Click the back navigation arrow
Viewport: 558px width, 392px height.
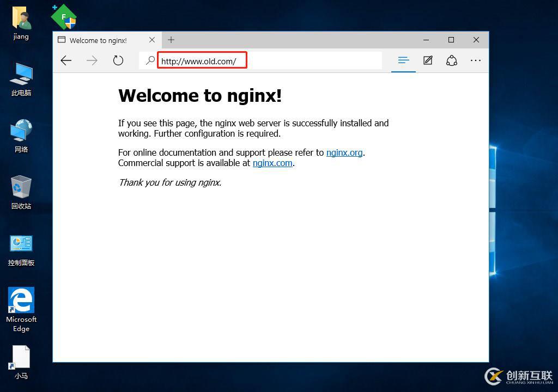click(x=66, y=60)
